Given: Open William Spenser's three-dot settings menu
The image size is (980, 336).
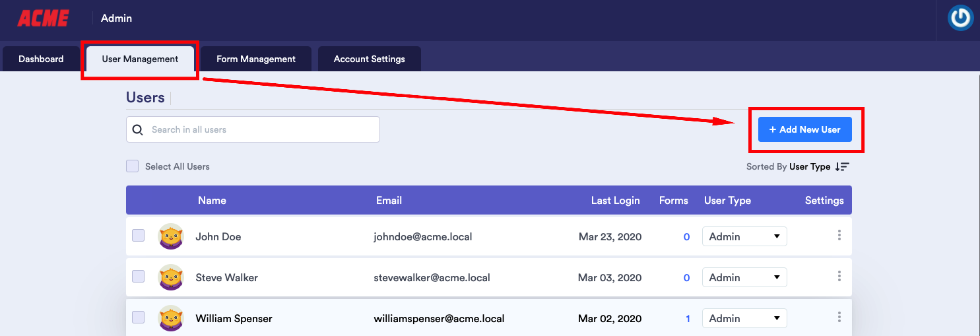Looking at the screenshot, I should pos(839,318).
